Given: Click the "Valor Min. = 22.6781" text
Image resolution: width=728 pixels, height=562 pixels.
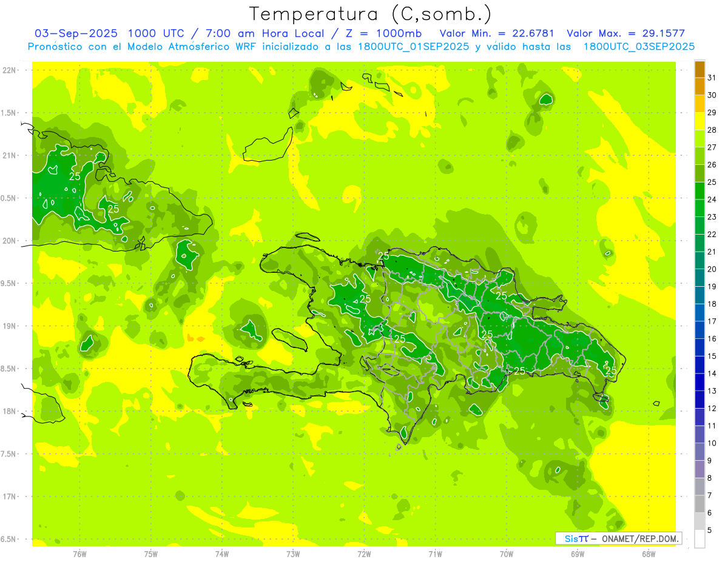Looking at the screenshot, I should coord(497,33).
